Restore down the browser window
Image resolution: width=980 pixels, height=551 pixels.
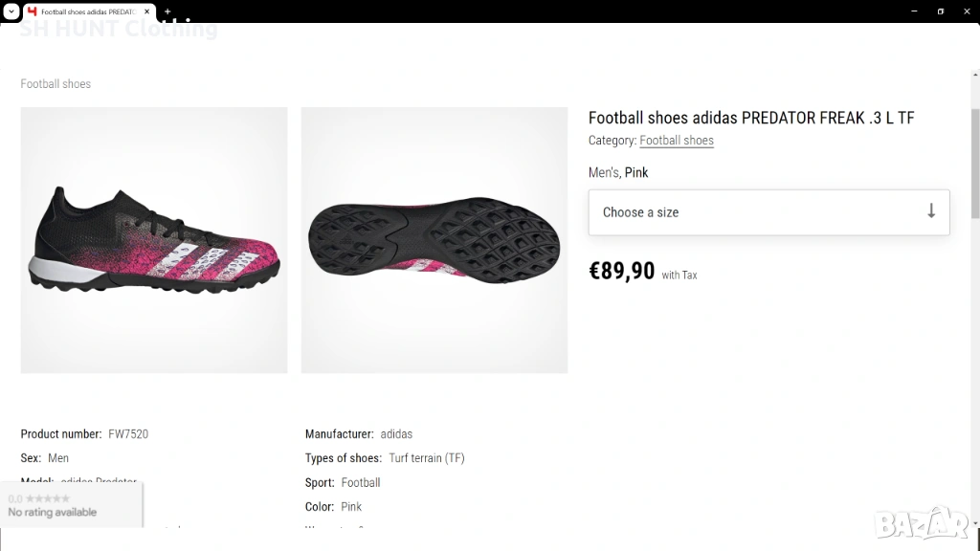940,11
